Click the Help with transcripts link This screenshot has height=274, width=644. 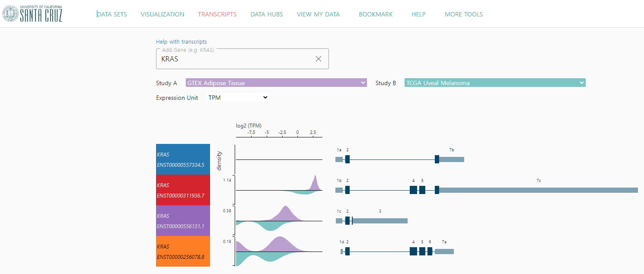[x=181, y=42]
